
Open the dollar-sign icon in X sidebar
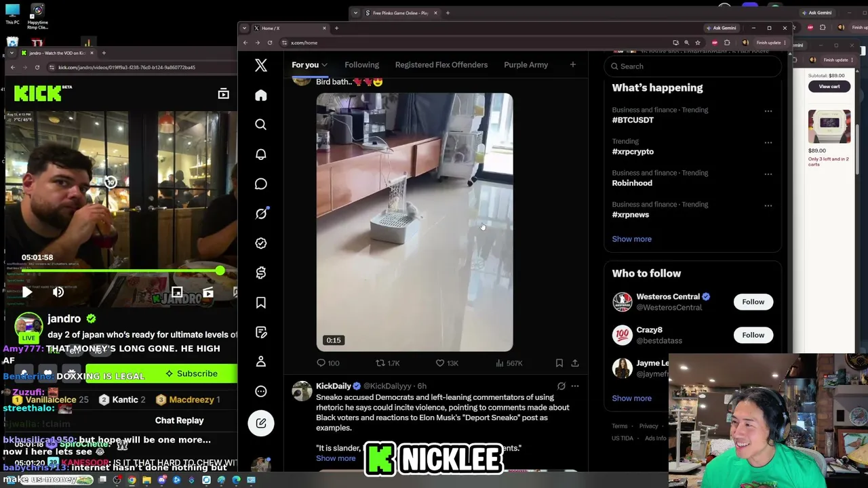pyautogui.click(x=261, y=272)
